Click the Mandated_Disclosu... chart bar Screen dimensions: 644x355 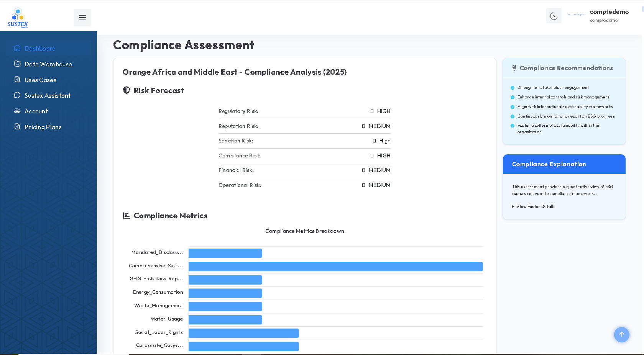(x=225, y=253)
